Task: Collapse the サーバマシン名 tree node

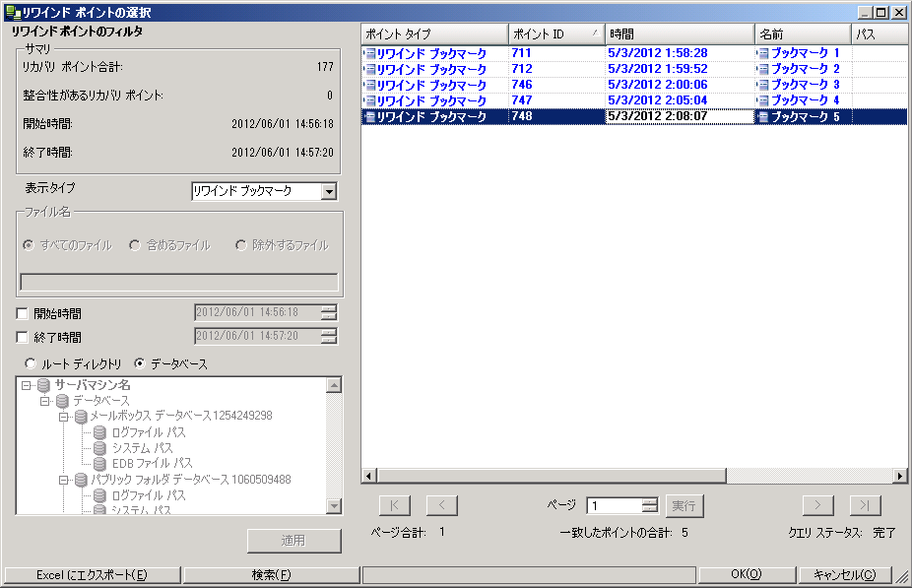Action: 26,385
